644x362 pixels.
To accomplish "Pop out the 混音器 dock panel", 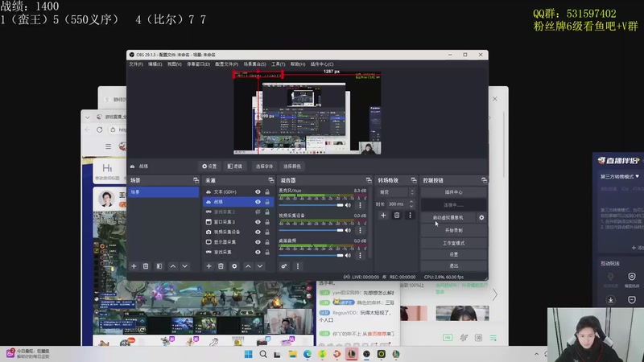I will tap(369, 180).
